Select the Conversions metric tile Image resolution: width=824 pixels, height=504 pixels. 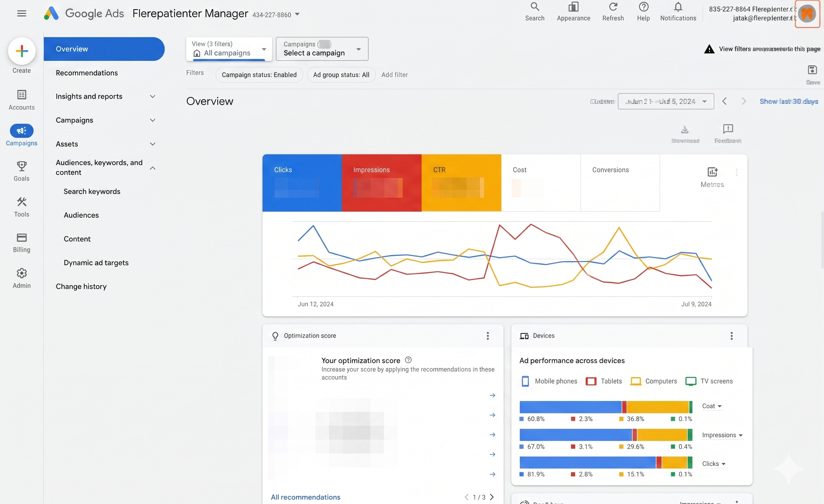pyautogui.click(x=620, y=183)
